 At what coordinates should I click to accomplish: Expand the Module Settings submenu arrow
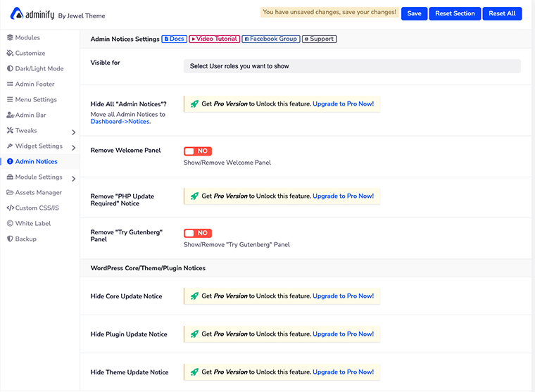[73, 178]
